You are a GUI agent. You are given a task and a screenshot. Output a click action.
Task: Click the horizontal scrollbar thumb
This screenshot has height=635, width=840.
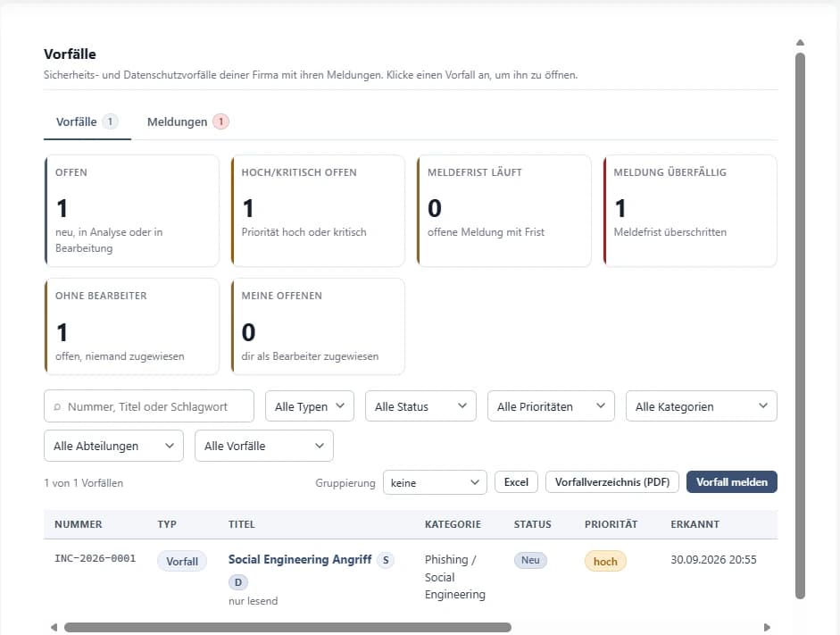coord(287,627)
